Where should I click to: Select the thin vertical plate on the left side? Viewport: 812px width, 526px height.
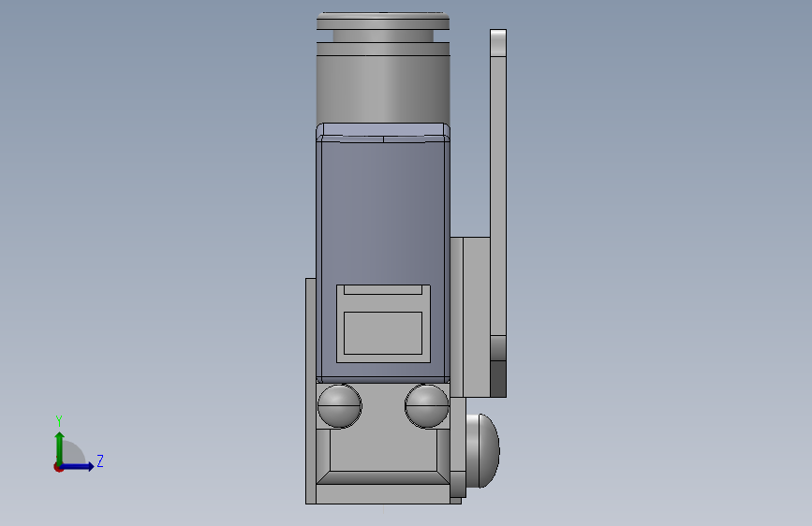(311, 391)
